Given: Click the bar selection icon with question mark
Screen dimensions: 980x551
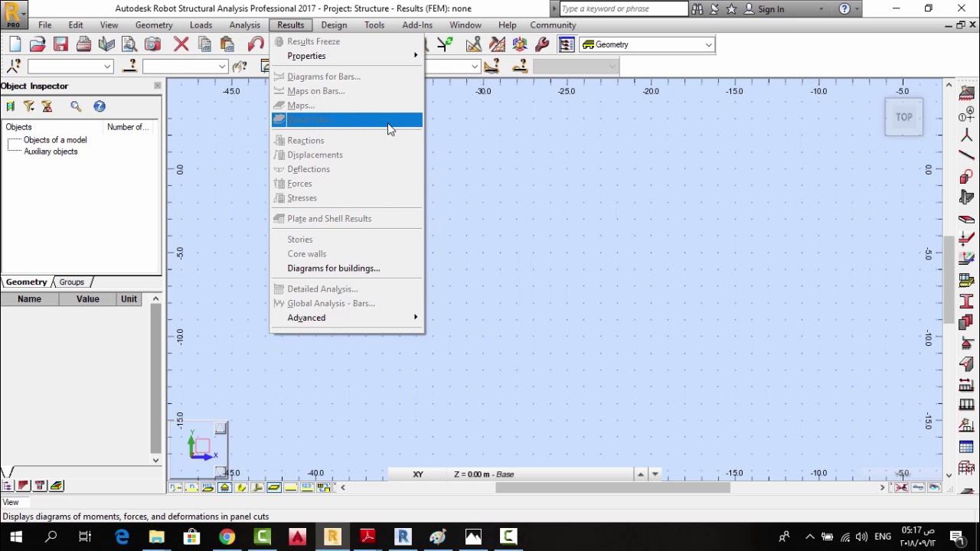Looking at the screenshot, I should coord(129,67).
